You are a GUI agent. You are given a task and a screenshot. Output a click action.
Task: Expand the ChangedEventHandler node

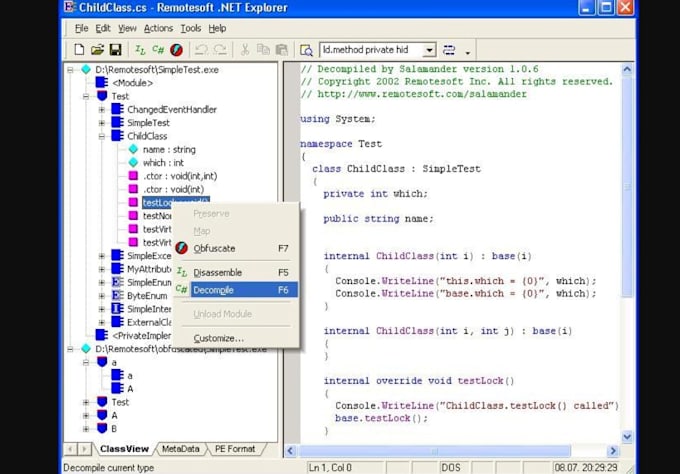[x=101, y=110]
